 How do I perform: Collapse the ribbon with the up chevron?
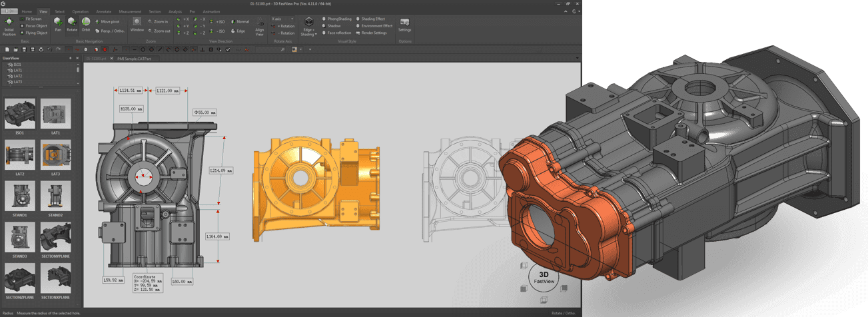[566, 11]
